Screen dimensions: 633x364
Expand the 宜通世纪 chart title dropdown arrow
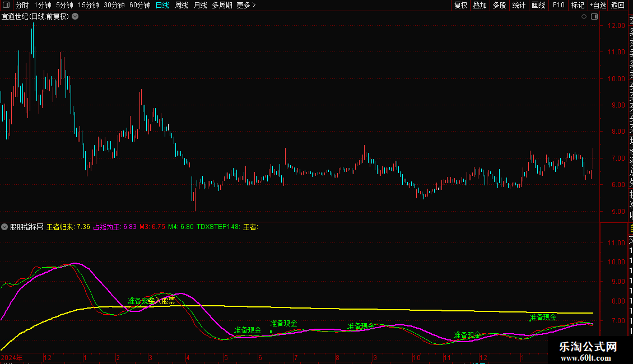tap(75, 16)
